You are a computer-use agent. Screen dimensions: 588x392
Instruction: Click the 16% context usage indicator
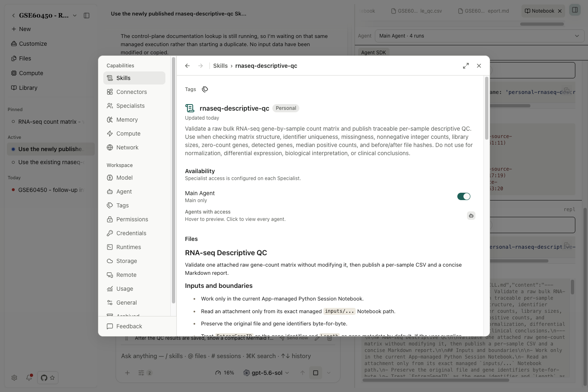coord(225,373)
